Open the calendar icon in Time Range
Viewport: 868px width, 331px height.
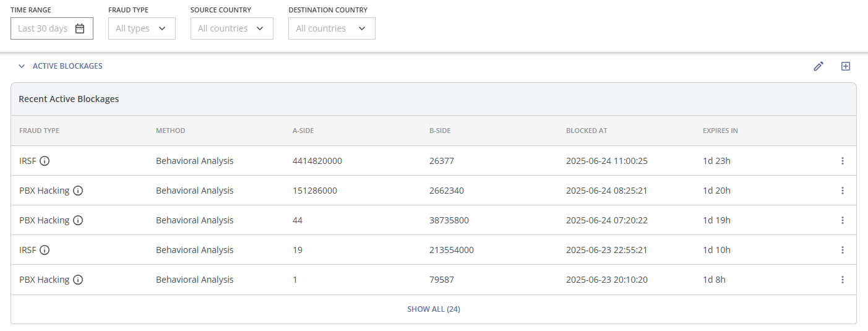80,28
